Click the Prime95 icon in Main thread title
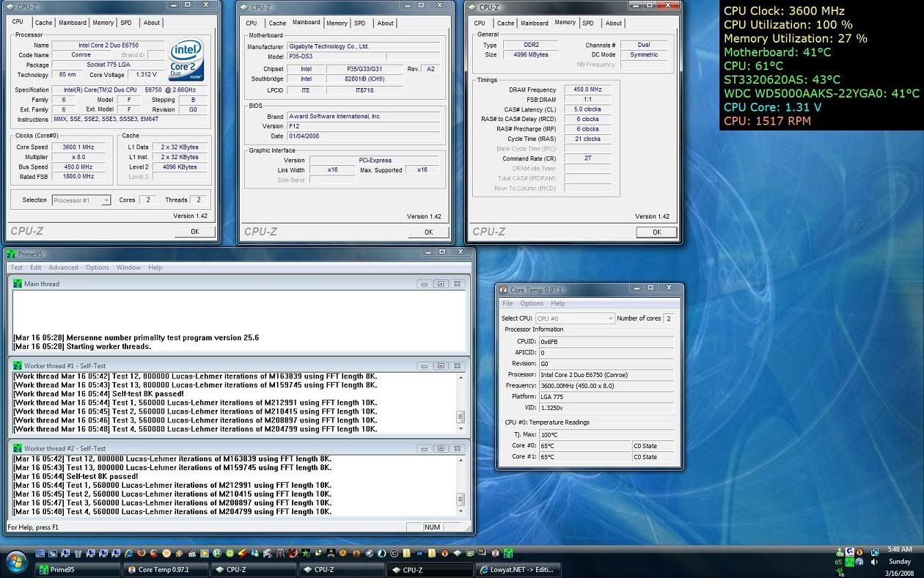The image size is (924, 578). coord(18,284)
